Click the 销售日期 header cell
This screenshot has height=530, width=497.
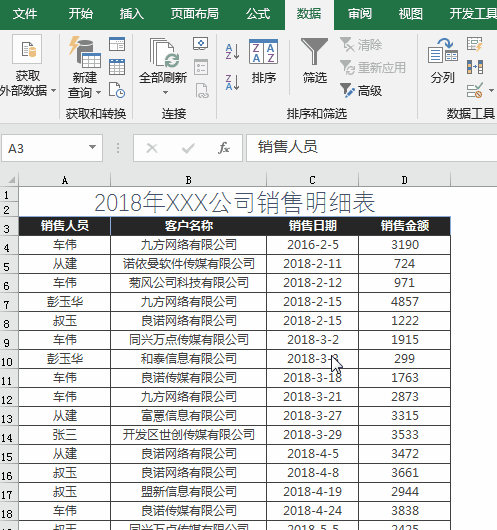[312, 225]
